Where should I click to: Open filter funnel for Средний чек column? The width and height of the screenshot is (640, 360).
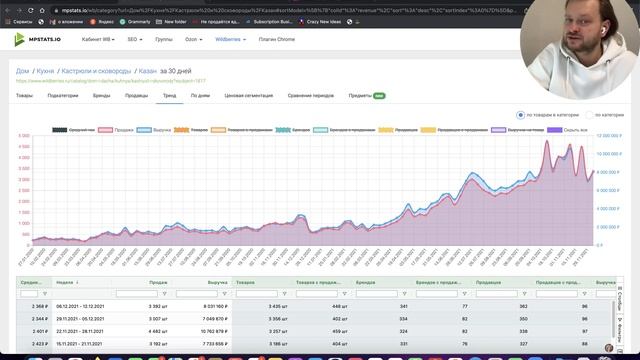(x=45, y=294)
